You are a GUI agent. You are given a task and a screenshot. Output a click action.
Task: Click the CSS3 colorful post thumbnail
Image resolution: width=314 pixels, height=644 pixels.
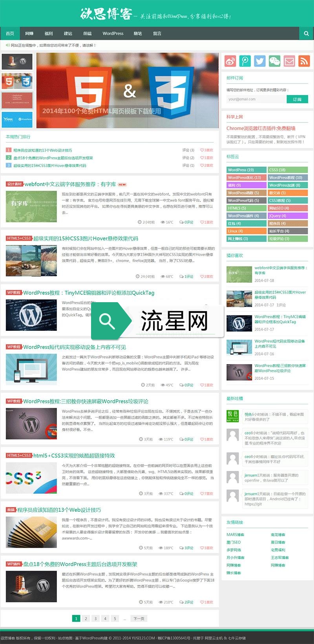(31, 478)
